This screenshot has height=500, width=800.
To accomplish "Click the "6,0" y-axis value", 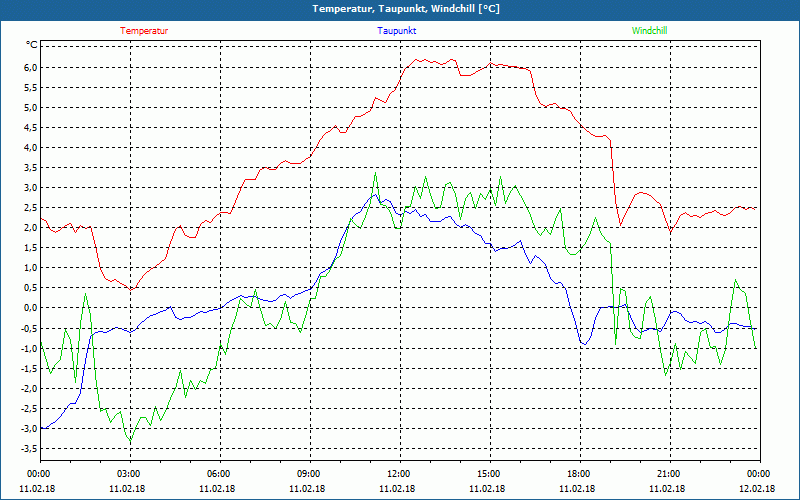I will coord(30,68).
